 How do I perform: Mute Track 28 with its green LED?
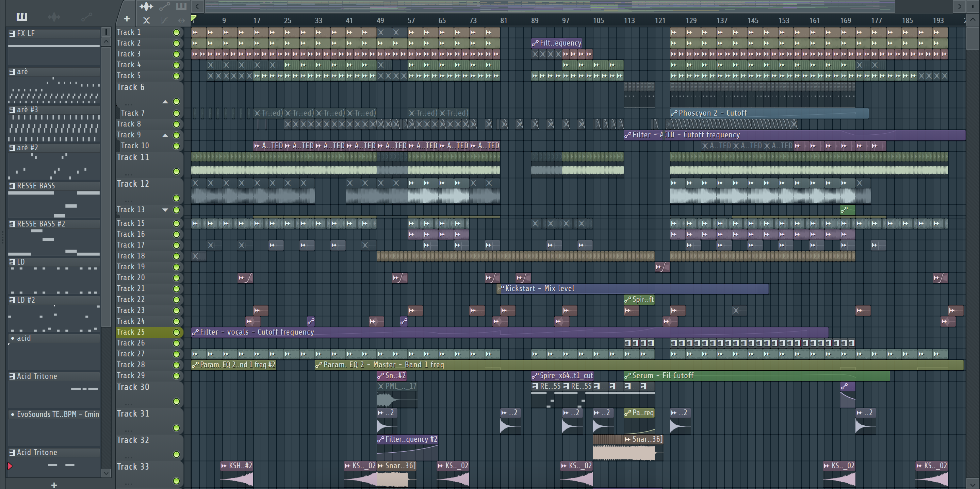(176, 365)
